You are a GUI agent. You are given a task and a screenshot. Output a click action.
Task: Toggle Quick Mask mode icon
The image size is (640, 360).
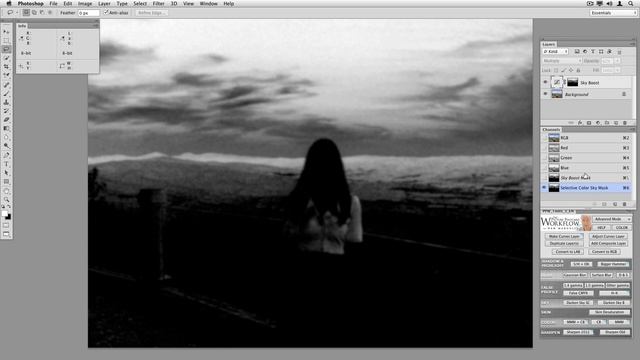click(x=6, y=225)
